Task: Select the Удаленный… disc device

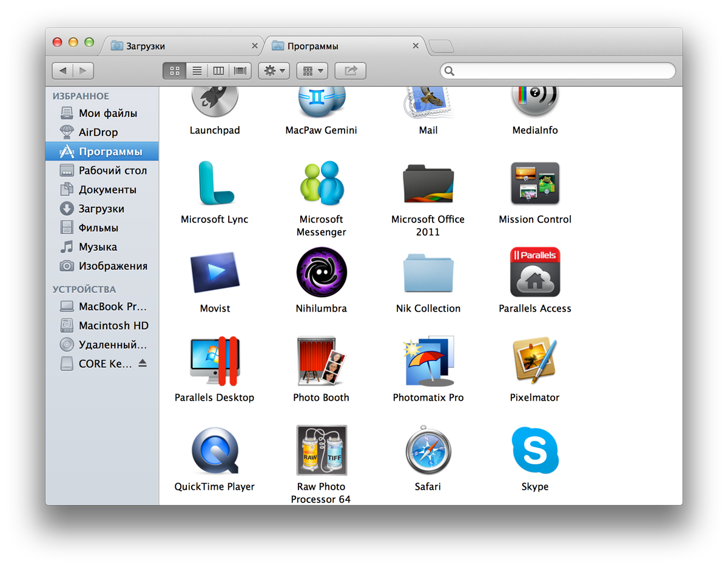Action: click(x=102, y=345)
